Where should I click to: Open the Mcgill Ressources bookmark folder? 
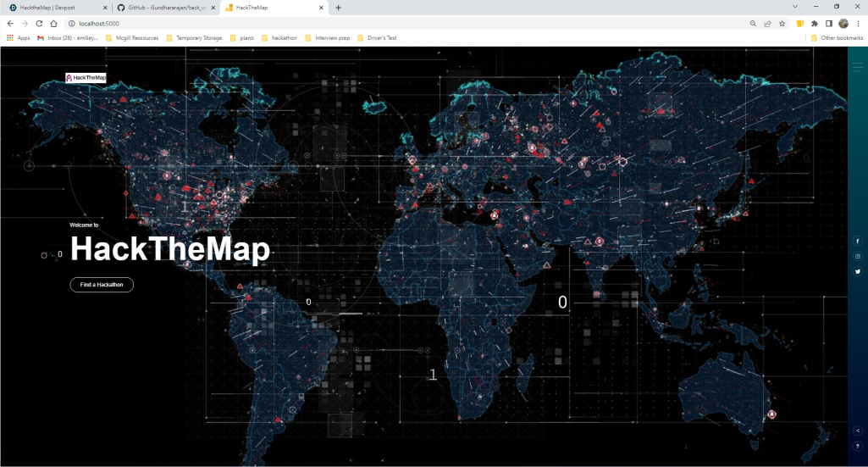pos(132,37)
